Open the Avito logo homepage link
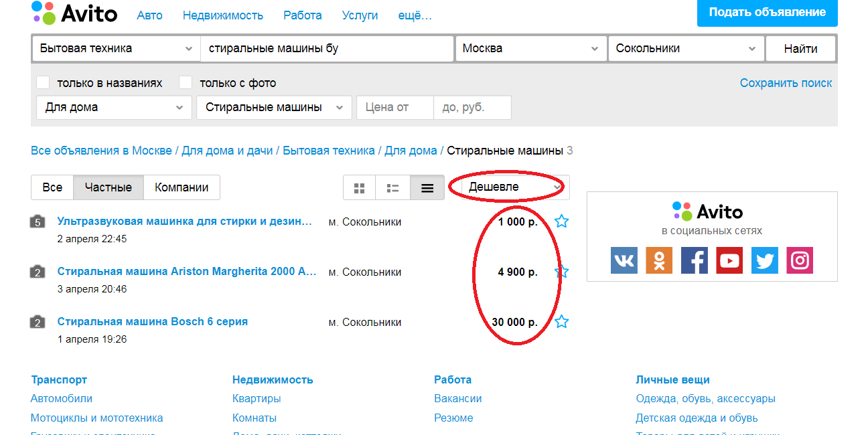Viewport: 868px width, 435px height. tap(74, 13)
